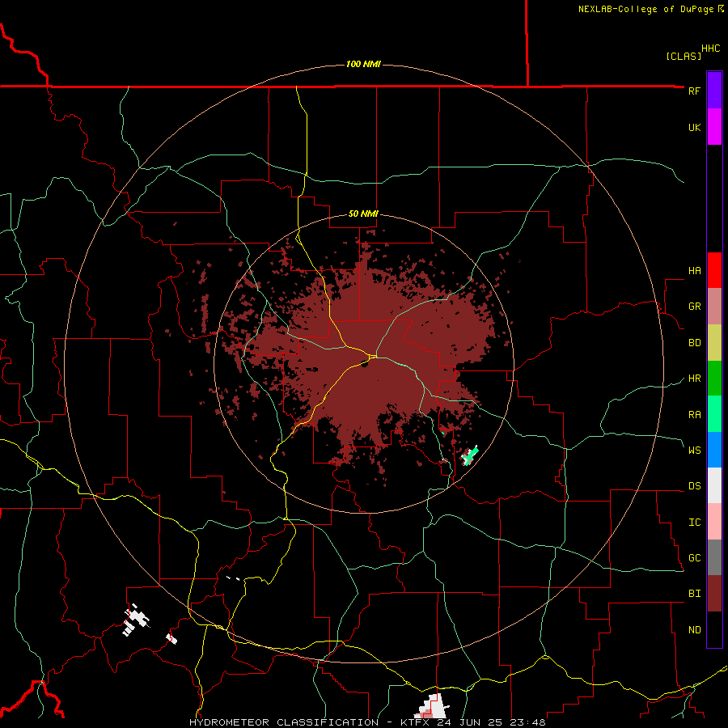Click the BI legend label
The height and width of the screenshot is (728, 728).
coord(694,594)
